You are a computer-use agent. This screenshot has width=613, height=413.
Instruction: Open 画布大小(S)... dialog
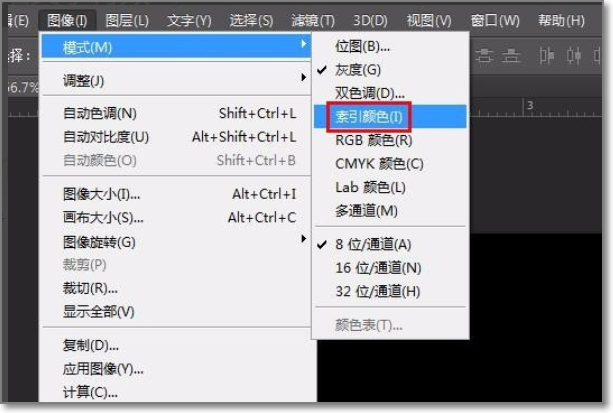coord(176,217)
